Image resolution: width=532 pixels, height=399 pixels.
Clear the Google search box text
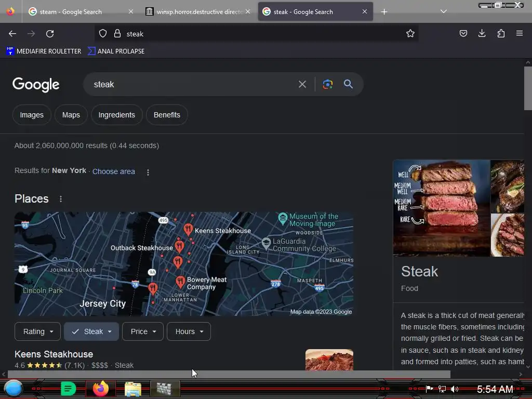tap(302, 84)
